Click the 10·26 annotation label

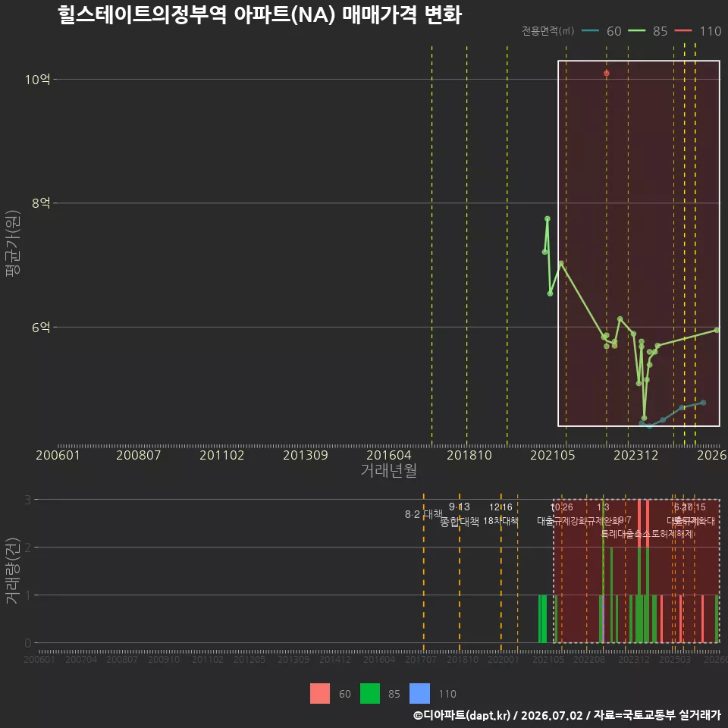pyautogui.click(x=562, y=507)
